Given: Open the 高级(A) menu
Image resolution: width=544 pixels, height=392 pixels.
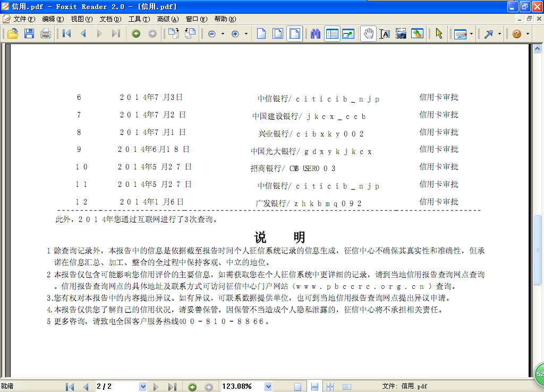Looking at the screenshot, I should pos(168,19).
